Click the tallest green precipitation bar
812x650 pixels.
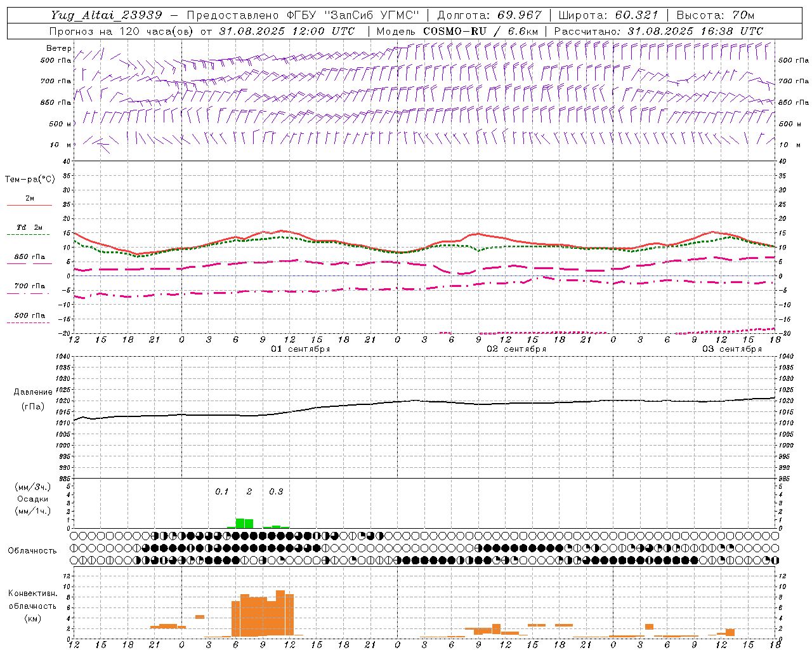240,523
